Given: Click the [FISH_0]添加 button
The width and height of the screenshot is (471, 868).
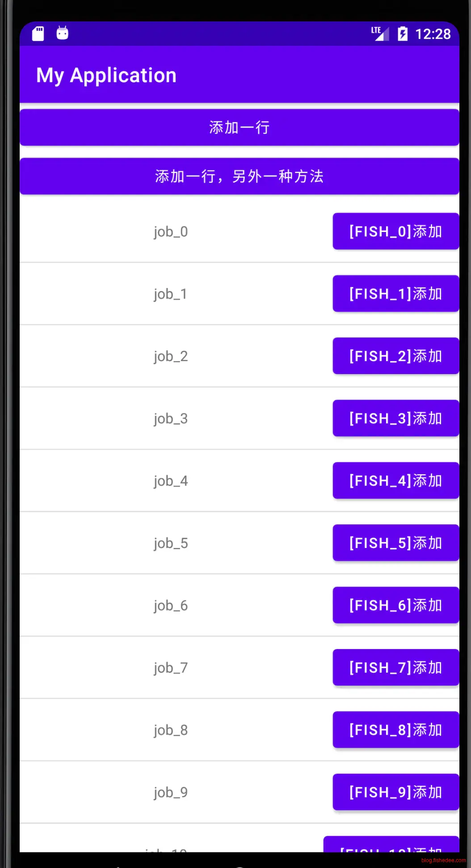Looking at the screenshot, I should pyautogui.click(x=395, y=232).
